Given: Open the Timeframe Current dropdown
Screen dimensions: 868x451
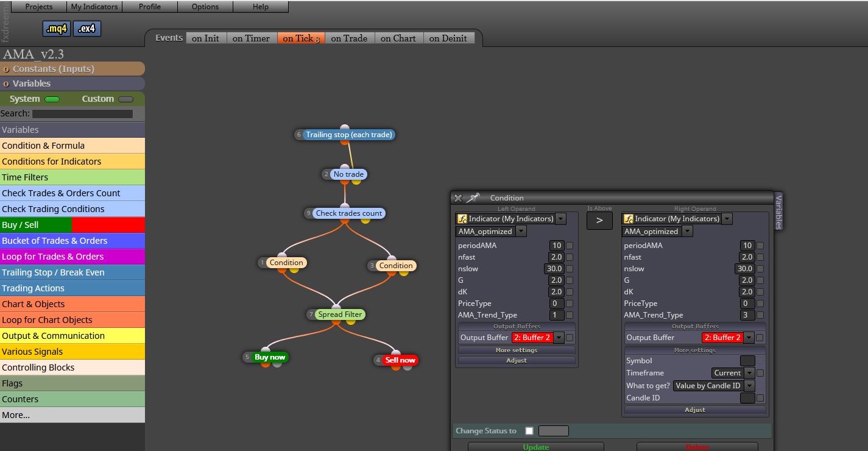Looking at the screenshot, I should pyautogui.click(x=733, y=373).
